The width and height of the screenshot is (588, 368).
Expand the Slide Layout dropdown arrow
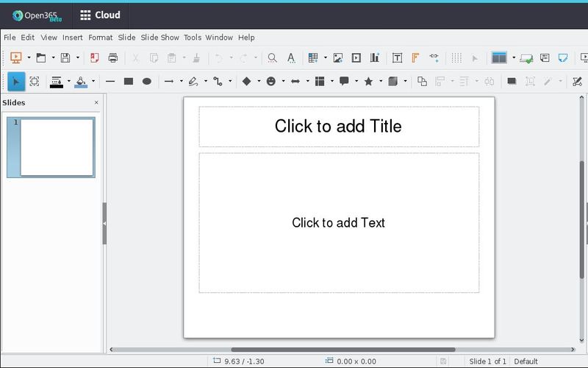513,58
